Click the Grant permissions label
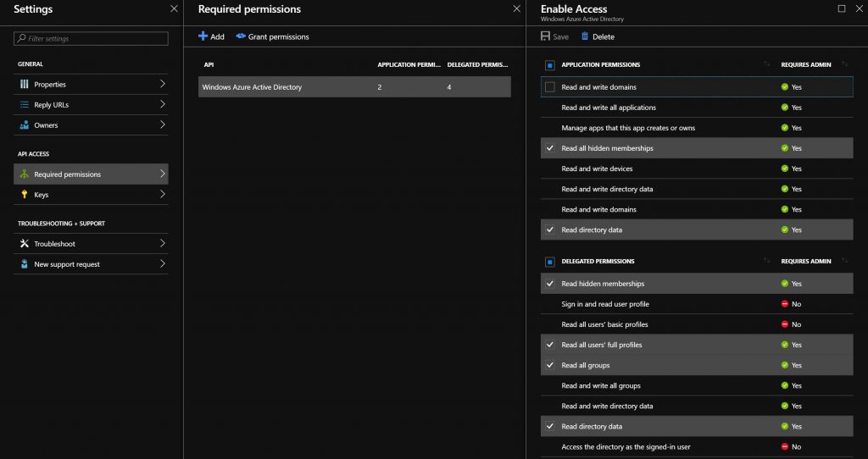Image resolution: width=868 pixels, height=459 pixels. (x=278, y=36)
